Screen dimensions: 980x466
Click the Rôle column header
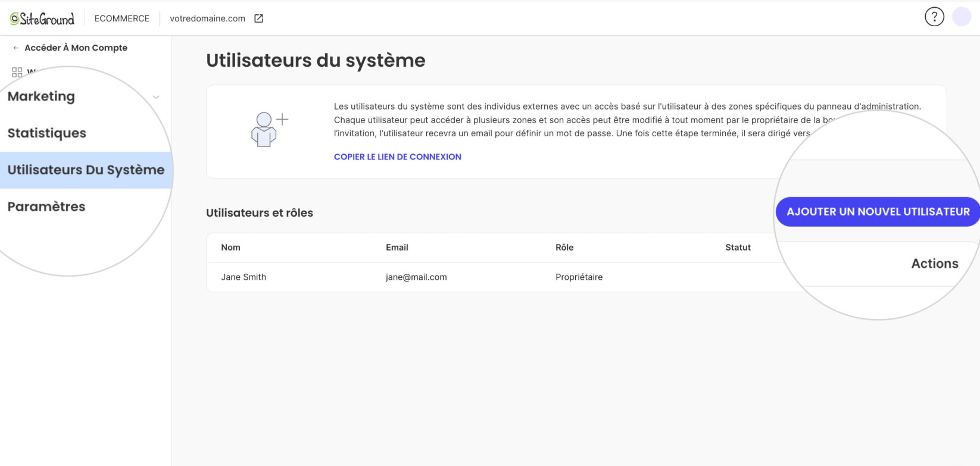click(564, 248)
